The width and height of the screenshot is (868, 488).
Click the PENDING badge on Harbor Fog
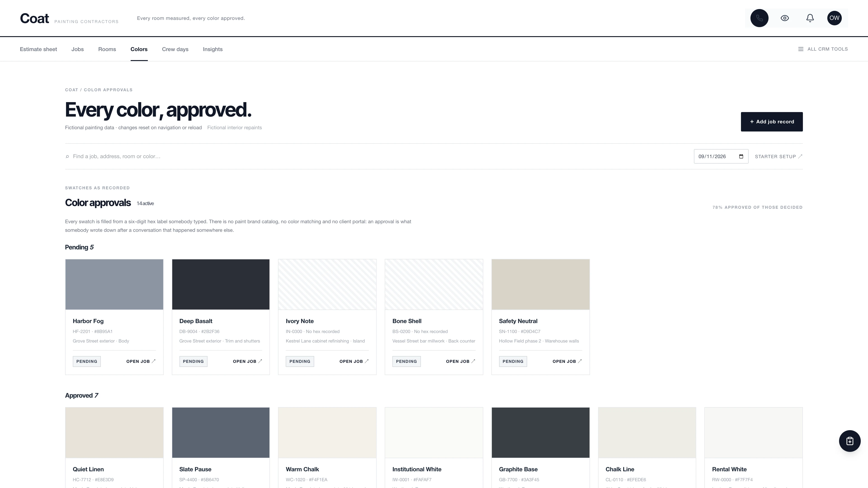(x=87, y=361)
